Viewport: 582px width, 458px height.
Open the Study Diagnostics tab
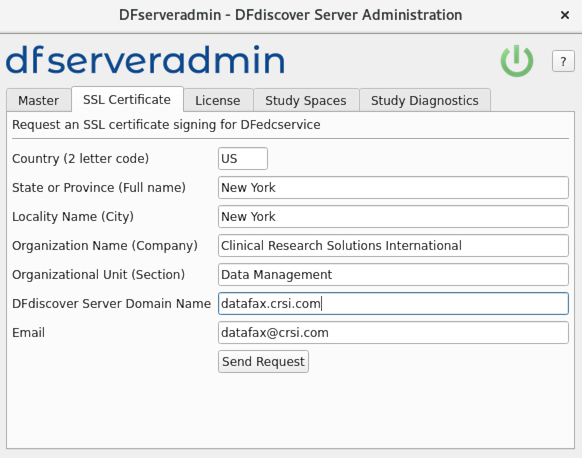click(x=425, y=100)
